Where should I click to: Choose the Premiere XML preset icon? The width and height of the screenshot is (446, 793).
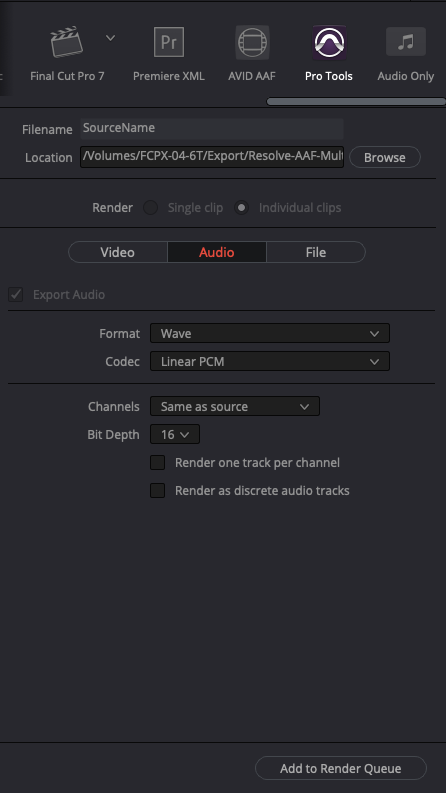(x=169, y=42)
